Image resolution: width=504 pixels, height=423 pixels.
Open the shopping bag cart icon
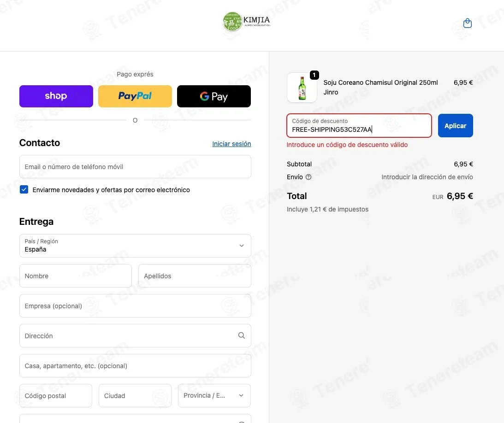(x=468, y=23)
